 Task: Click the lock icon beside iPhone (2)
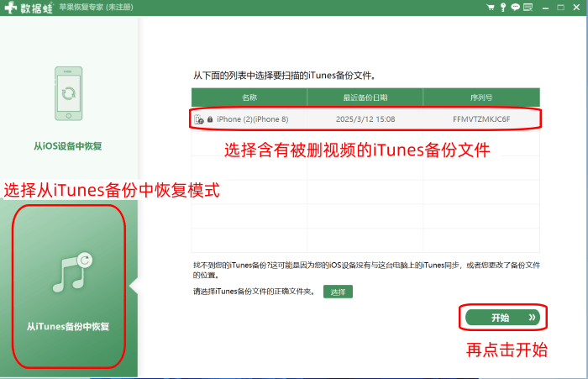[x=209, y=119]
